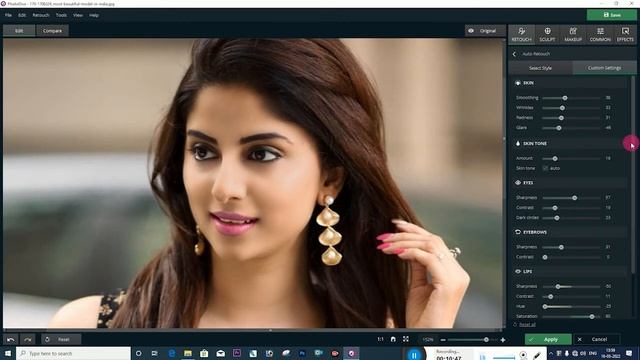Image resolution: width=640 pixels, height=360 pixels.
Task: Adjust the Eyebrows Sharpness slider
Action: tap(571, 247)
